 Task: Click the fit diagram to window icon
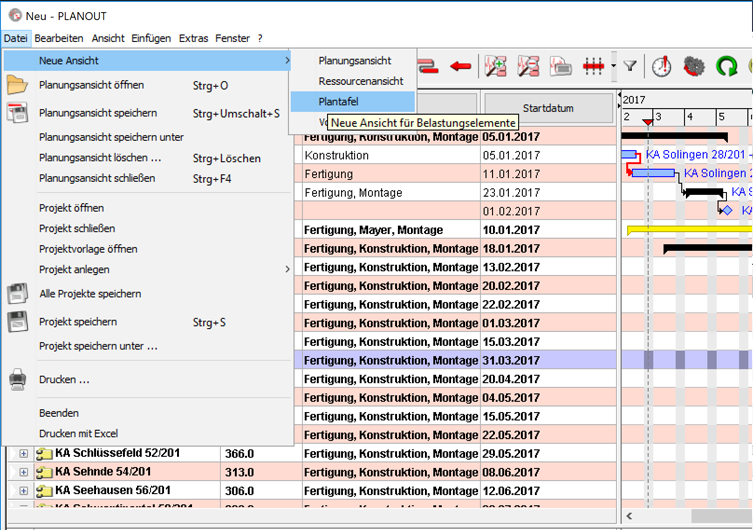click(560, 66)
